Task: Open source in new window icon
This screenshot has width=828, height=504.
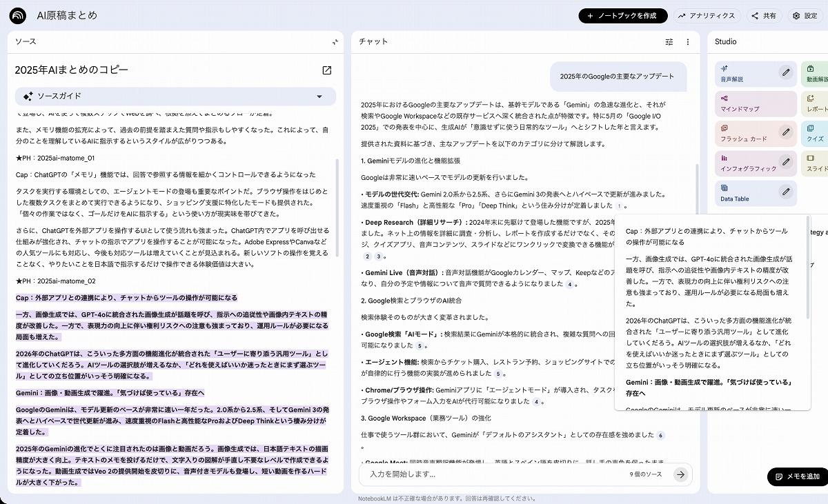Action: click(x=327, y=70)
